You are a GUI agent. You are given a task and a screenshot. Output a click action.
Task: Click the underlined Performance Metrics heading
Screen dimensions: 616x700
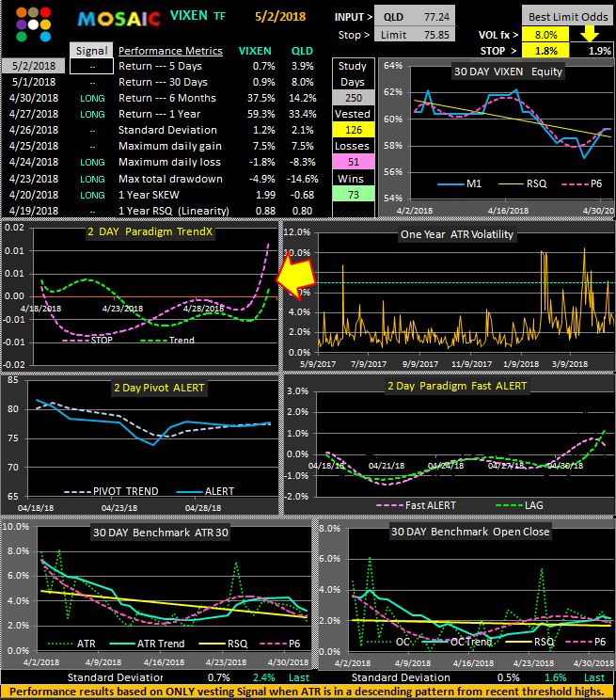point(170,51)
